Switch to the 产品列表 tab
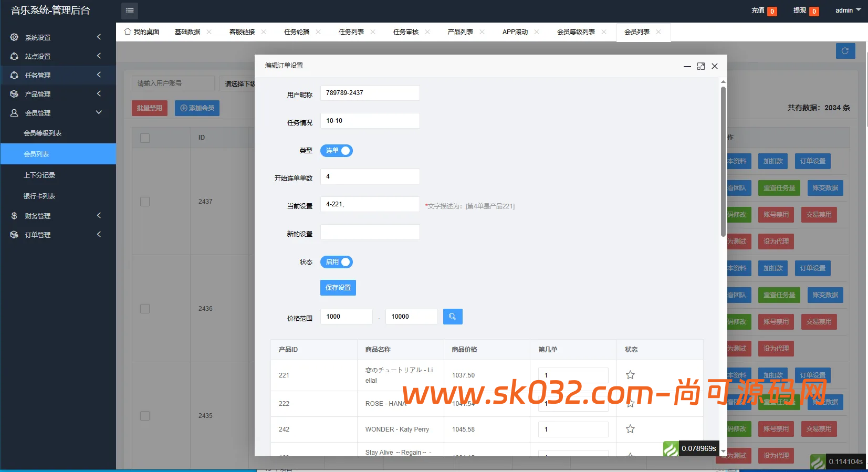Viewport: 868px width, 472px height. pyautogui.click(x=461, y=32)
